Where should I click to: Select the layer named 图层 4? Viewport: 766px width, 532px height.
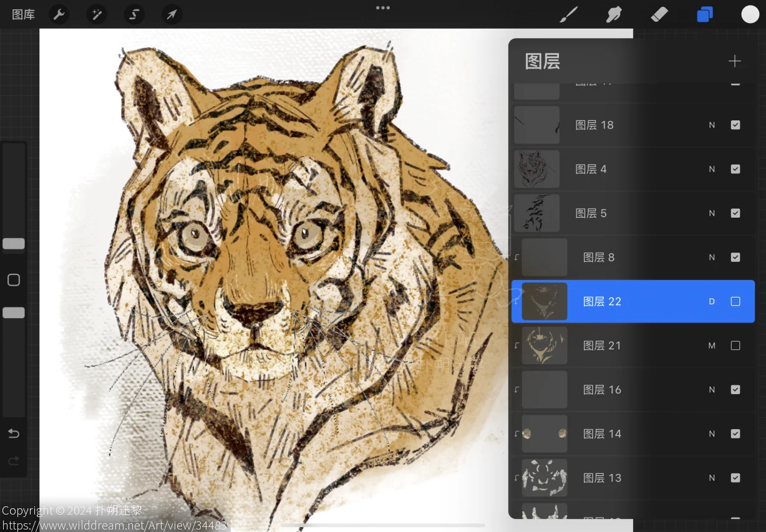tap(591, 169)
